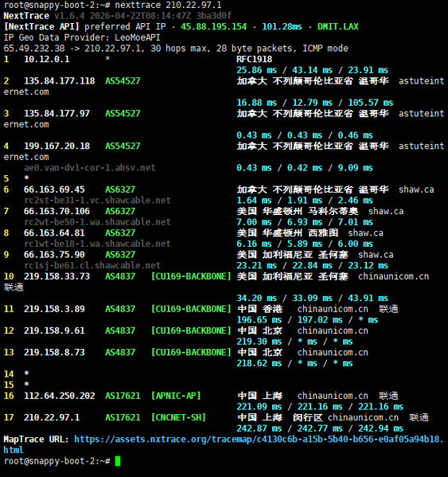Click hop 13 IP 219.158.8.73
Image resolution: width=448 pixels, height=477 pixels.
[x=54, y=352]
